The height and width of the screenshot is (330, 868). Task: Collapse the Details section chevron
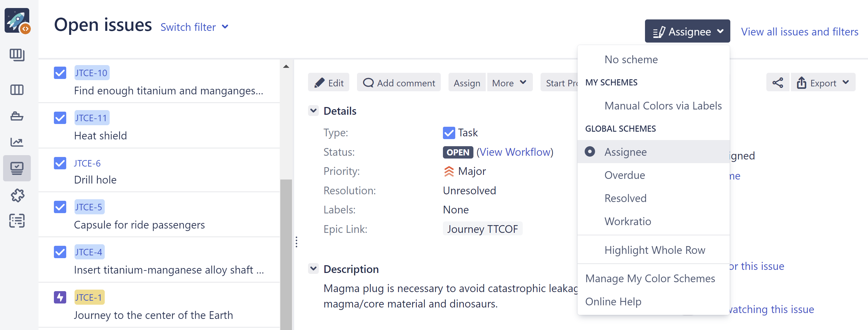coord(313,110)
